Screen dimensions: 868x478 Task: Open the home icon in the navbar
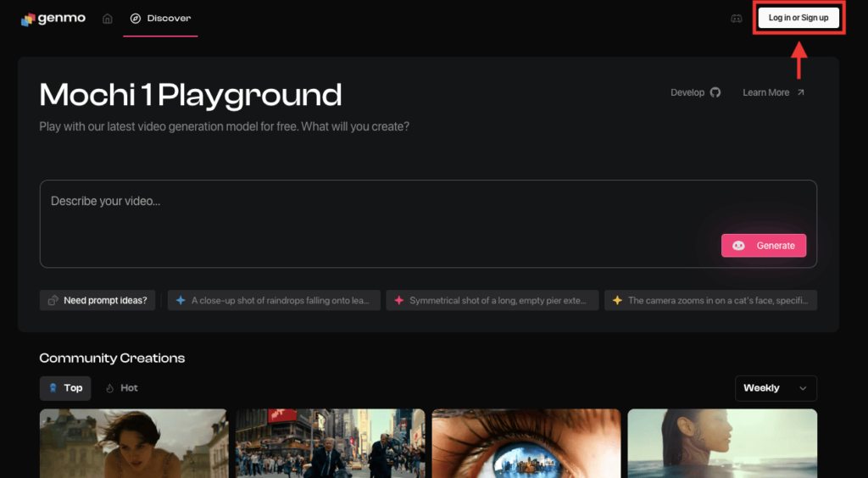[x=108, y=19]
